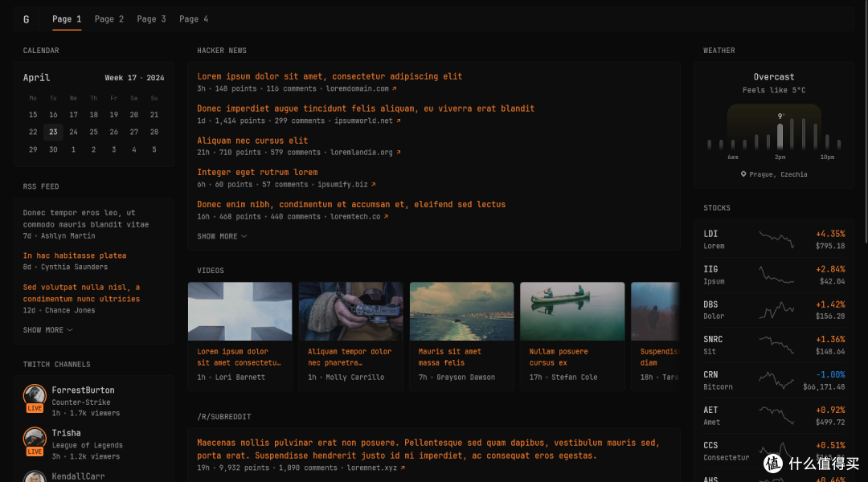Click the G logo in header
The width and height of the screenshot is (868, 482).
tap(26, 19)
